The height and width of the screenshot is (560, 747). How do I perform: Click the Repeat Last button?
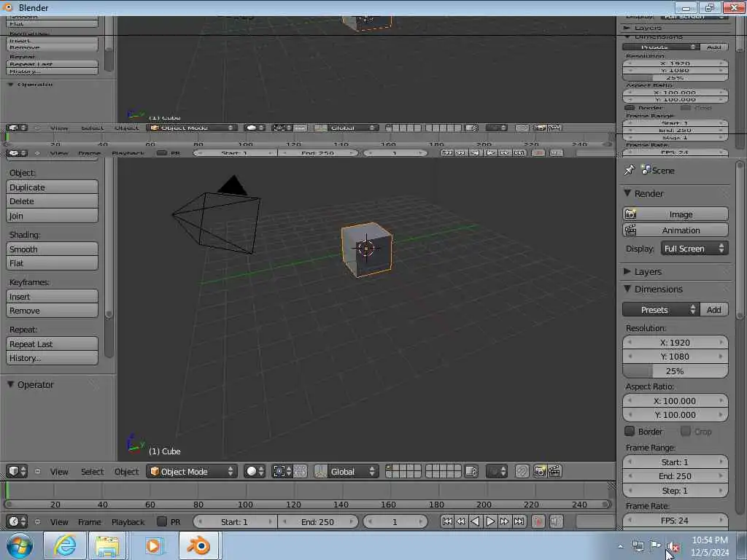pos(52,344)
